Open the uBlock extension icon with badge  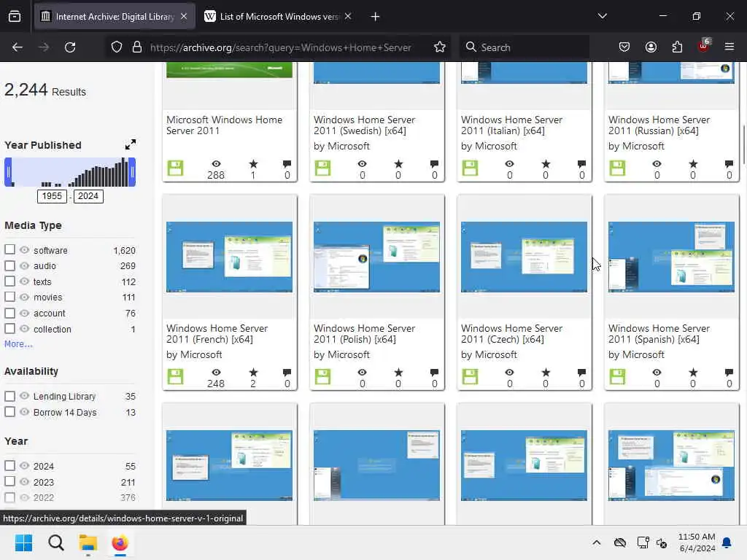tap(704, 46)
